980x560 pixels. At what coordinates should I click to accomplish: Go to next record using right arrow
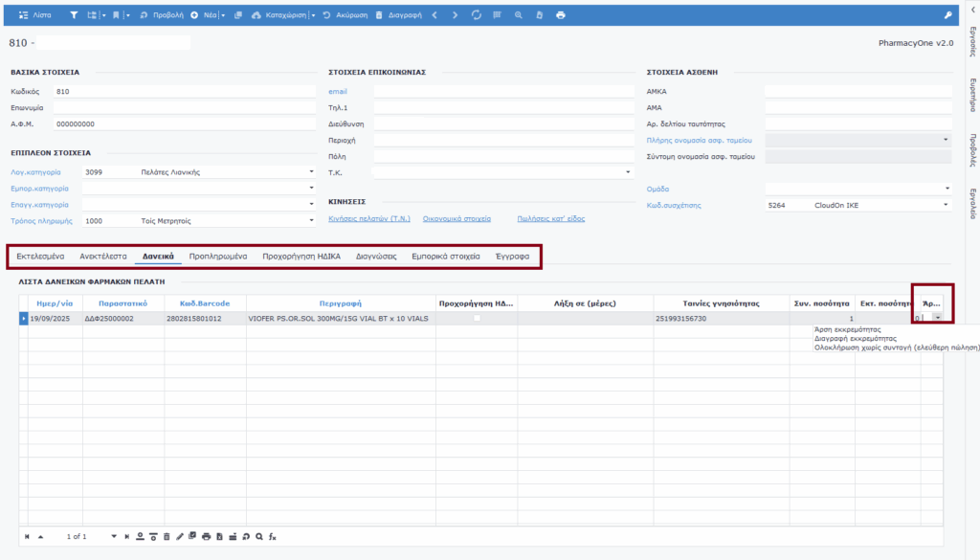pos(455,15)
